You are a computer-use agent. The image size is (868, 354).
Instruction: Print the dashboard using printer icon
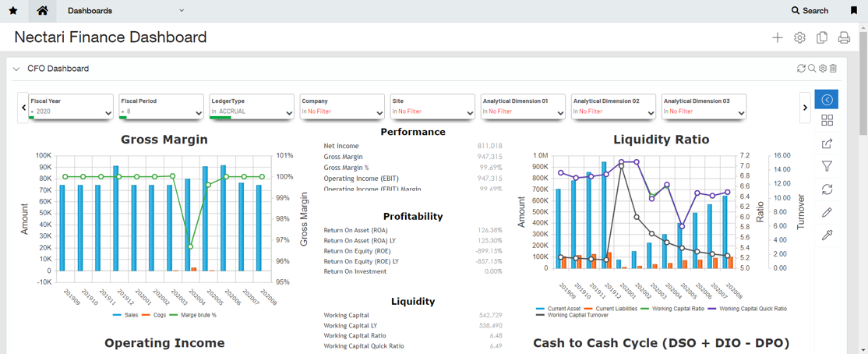tap(844, 37)
